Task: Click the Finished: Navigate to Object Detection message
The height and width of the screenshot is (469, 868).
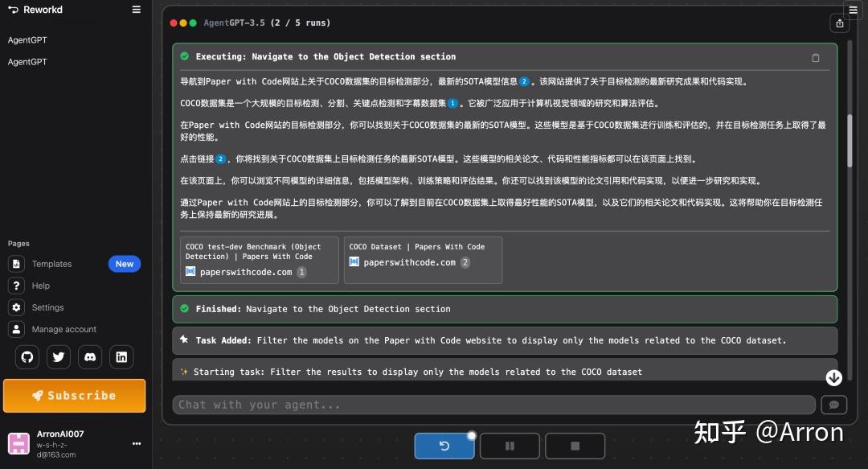Action: [x=505, y=310]
